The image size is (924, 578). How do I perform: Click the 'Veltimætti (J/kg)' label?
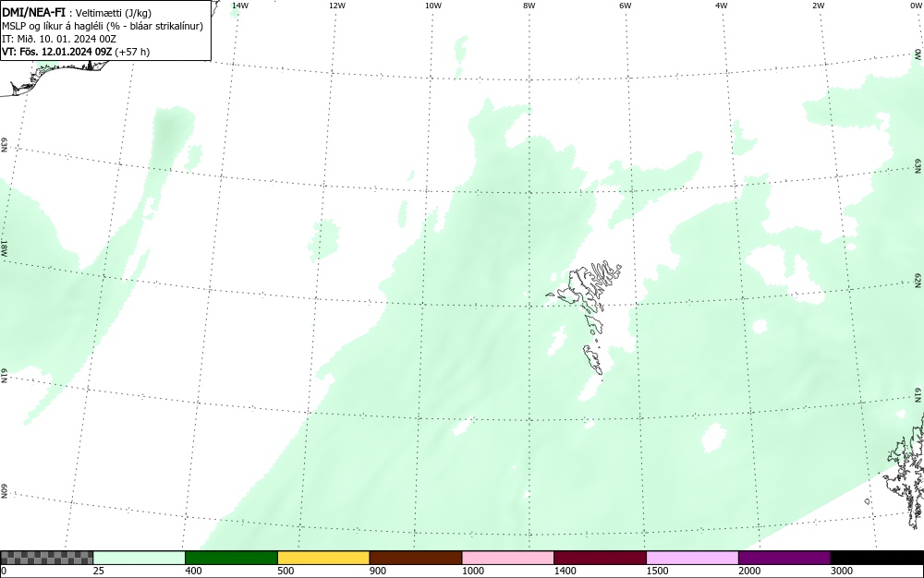coord(113,13)
